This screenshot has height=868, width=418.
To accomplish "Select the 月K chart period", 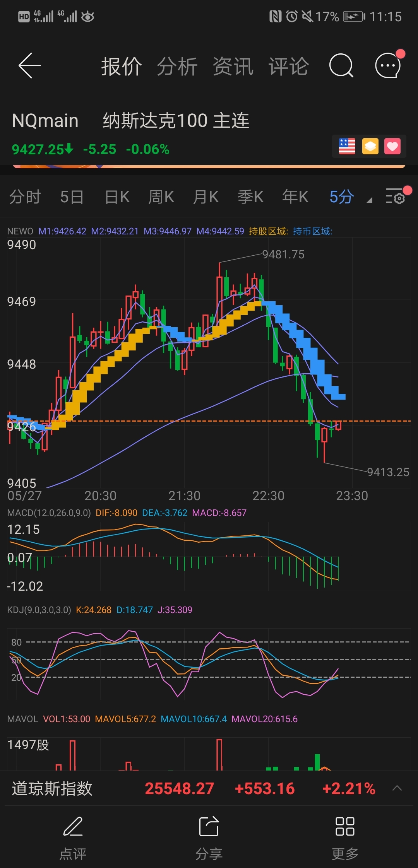I will coord(206,197).
